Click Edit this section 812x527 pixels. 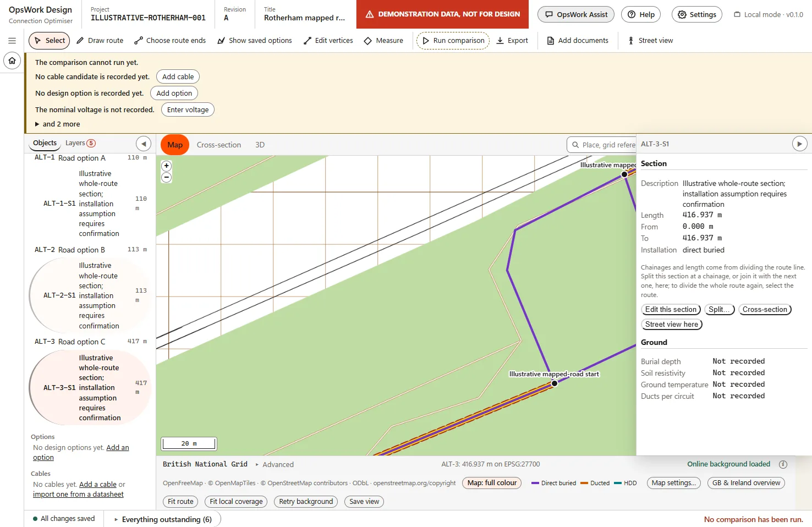671,310
